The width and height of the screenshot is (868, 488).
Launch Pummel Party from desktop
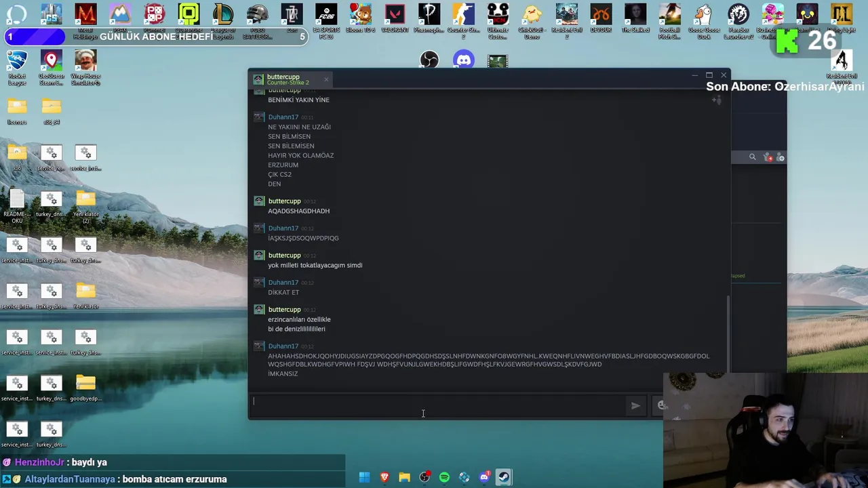[x=155, y=18]
